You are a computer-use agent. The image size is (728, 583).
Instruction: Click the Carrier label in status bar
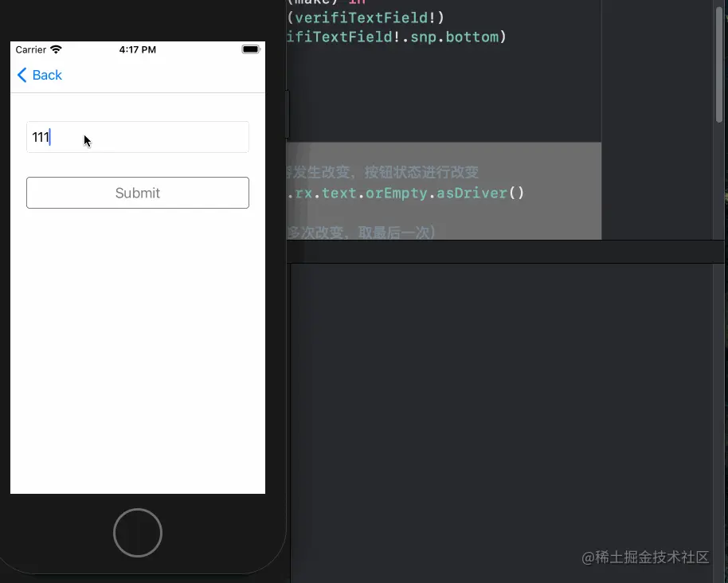(30, 49)
